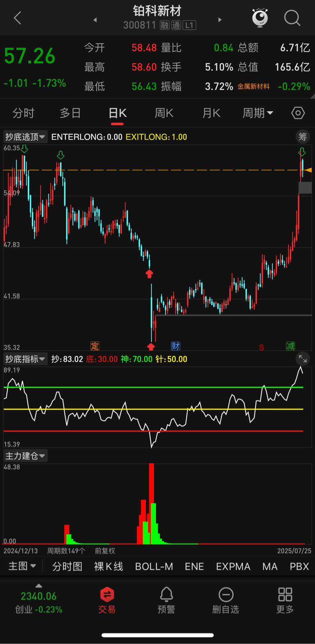This screenshot has height=644, width=315.
Task: Tap the 融 margin tag
Action: point(164,25)
